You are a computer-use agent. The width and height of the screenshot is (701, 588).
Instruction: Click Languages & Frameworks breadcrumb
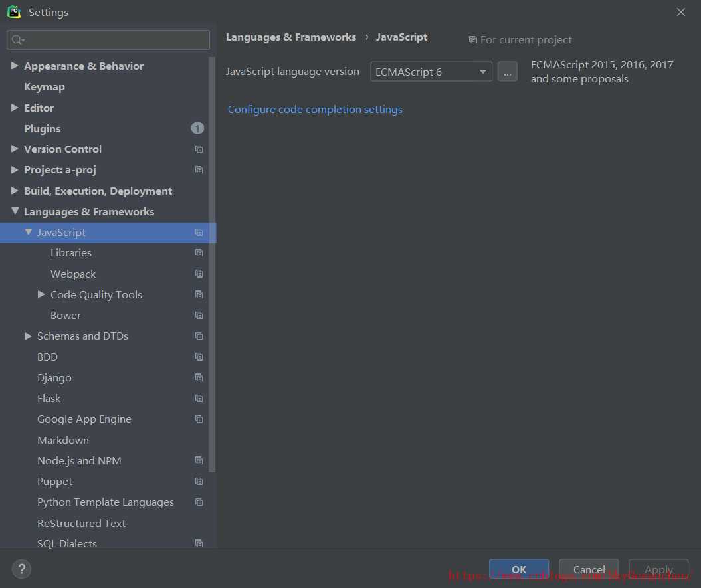tap(291, 37)
